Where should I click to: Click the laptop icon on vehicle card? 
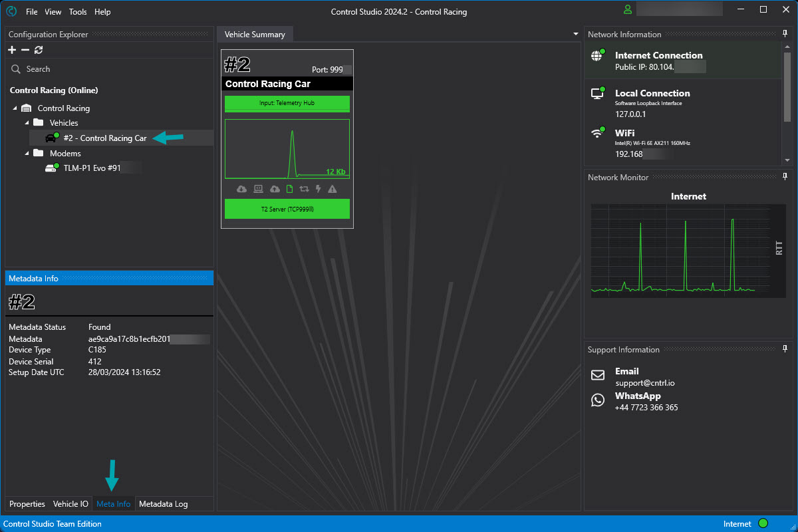pos(258,189)
